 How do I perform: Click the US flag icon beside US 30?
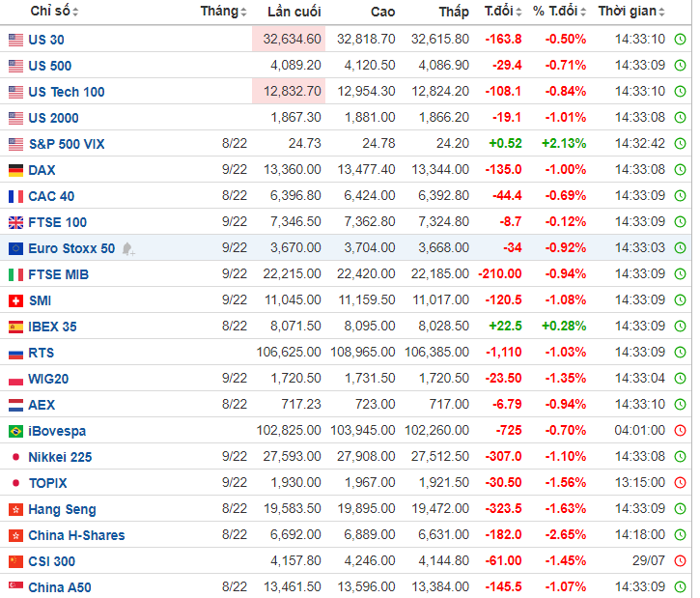click(15, 40)
